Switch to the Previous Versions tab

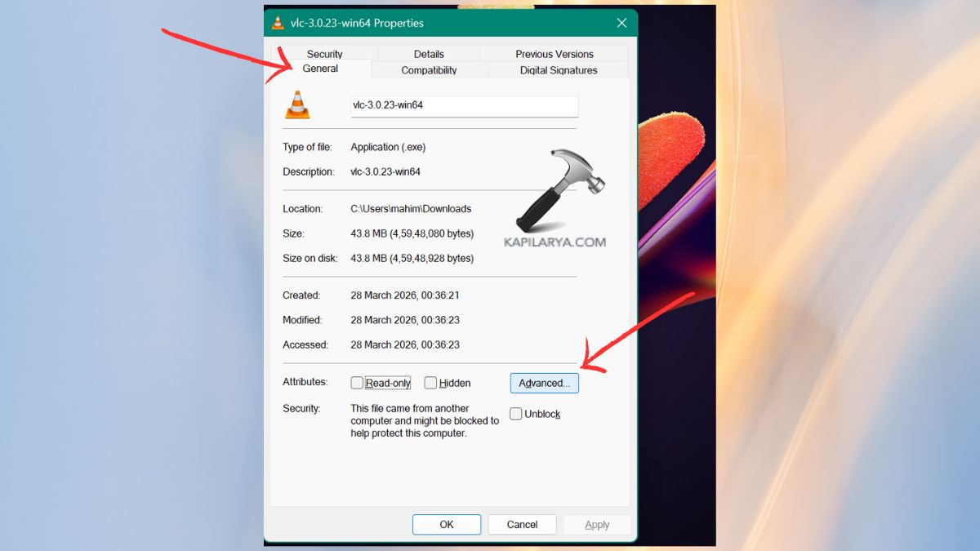click(x=555, y=53)
